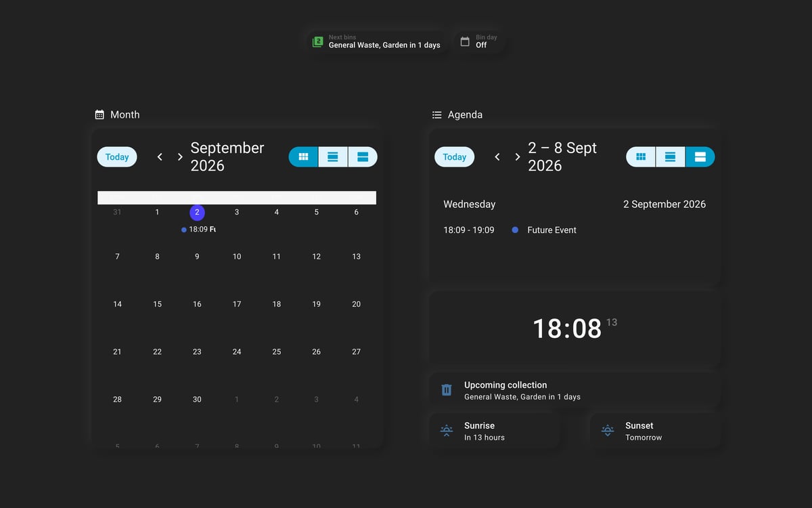Select day 27 in September calendar

point(357,352)
